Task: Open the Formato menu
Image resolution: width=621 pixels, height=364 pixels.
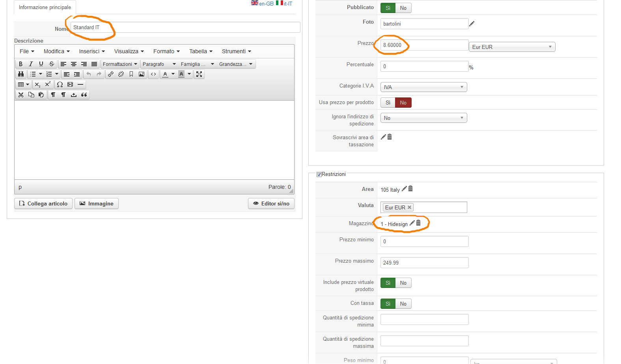Action: click(166, 51)
